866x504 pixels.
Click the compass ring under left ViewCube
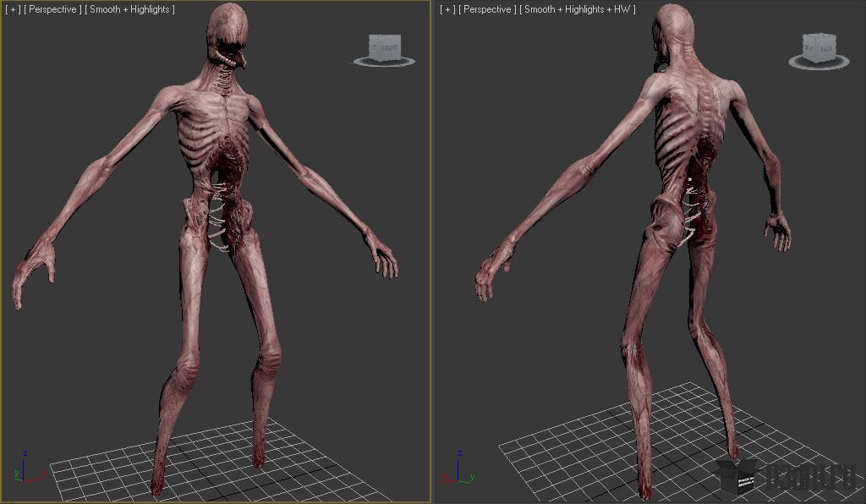point(384,62)
